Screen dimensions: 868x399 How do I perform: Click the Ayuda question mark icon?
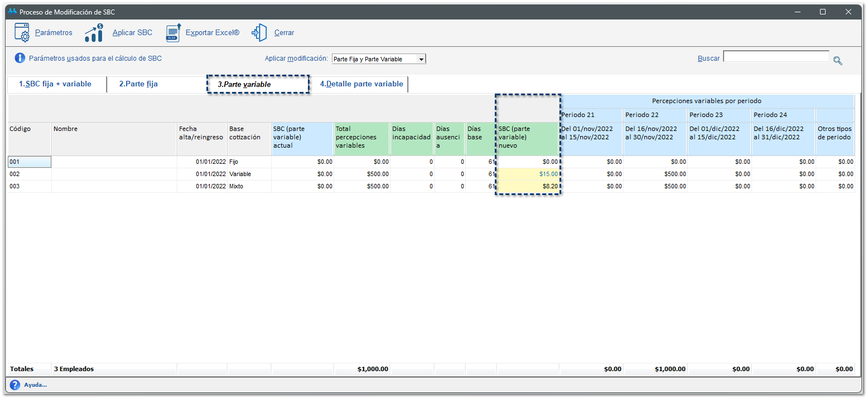(15, 385)
